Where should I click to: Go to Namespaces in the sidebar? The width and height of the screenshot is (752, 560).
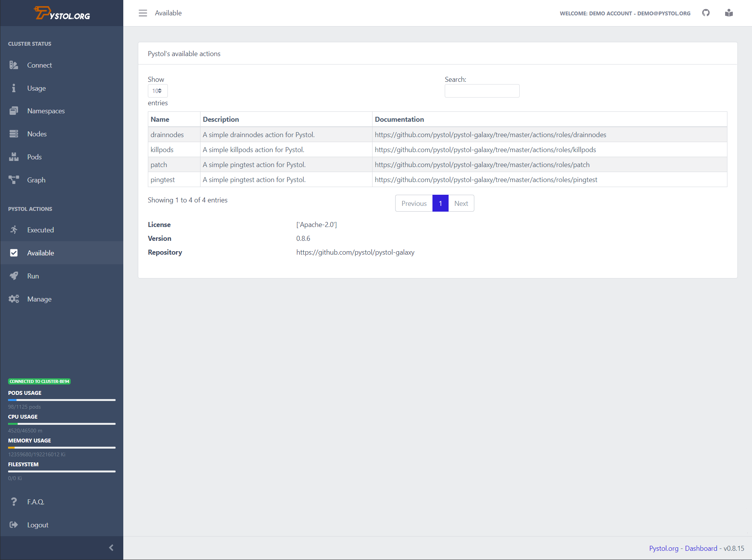pos(46,111)
